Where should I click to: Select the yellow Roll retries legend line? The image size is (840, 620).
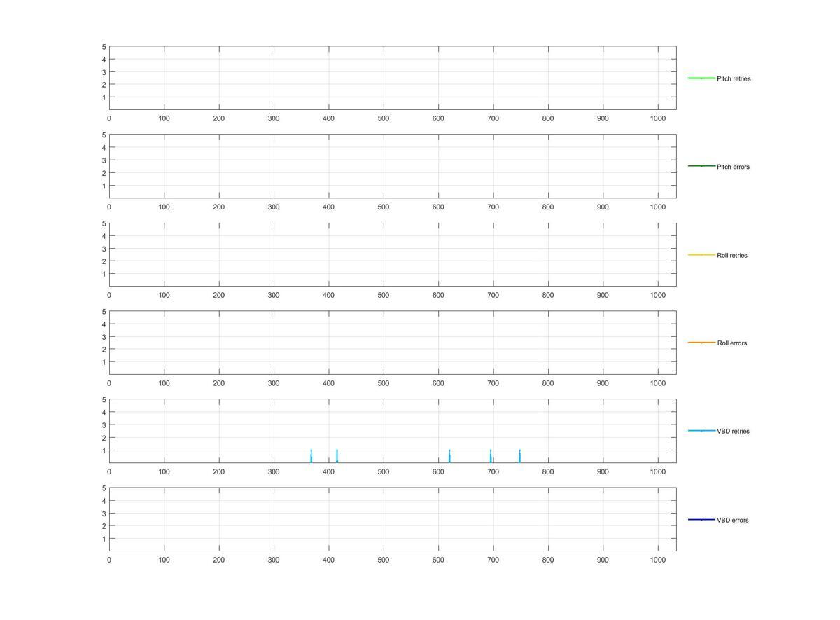(701, 254)
